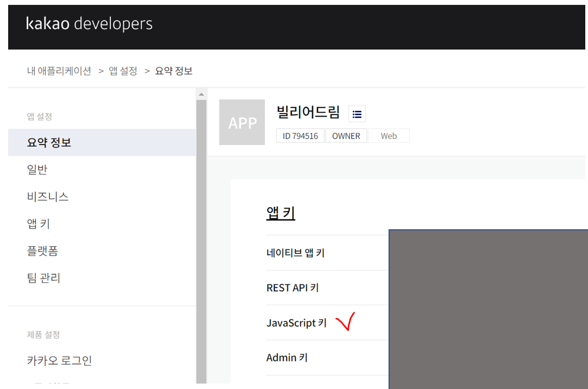Select 요약 정보 in the sidebar
This screenshot has width=588, height=389.
(102, 142)
